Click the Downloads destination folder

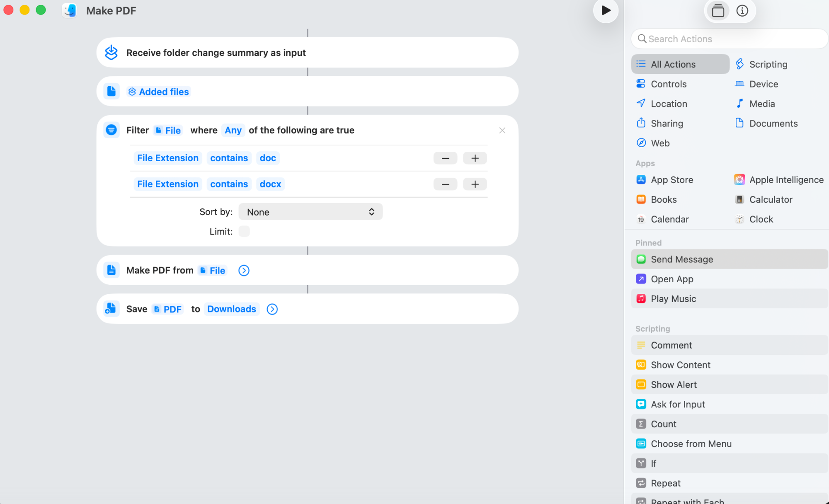coord(231,309)
